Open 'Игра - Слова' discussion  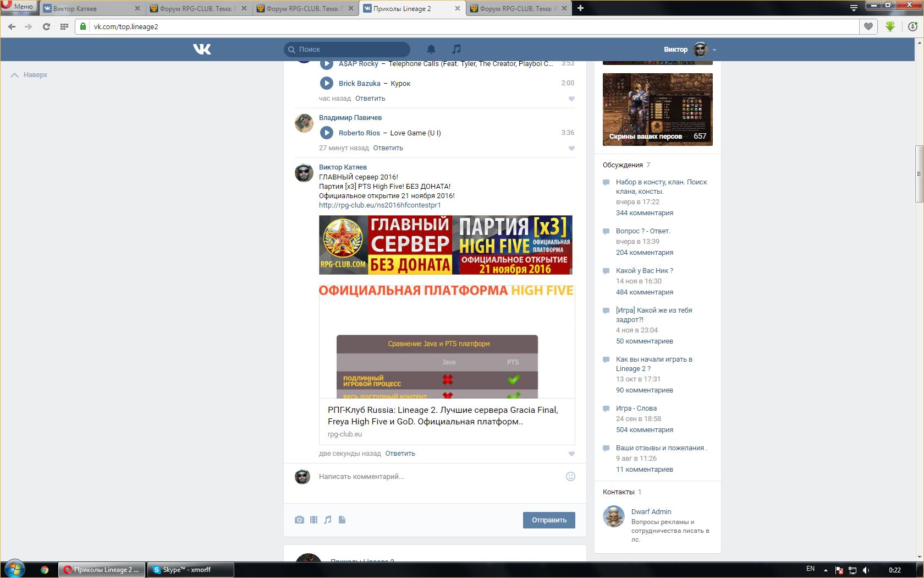pyautogui.click(x=636, y=408)
